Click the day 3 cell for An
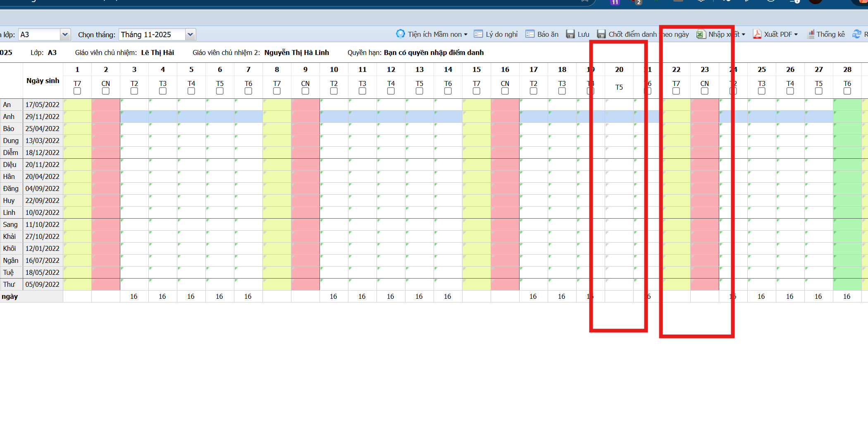 coord(134,105)
